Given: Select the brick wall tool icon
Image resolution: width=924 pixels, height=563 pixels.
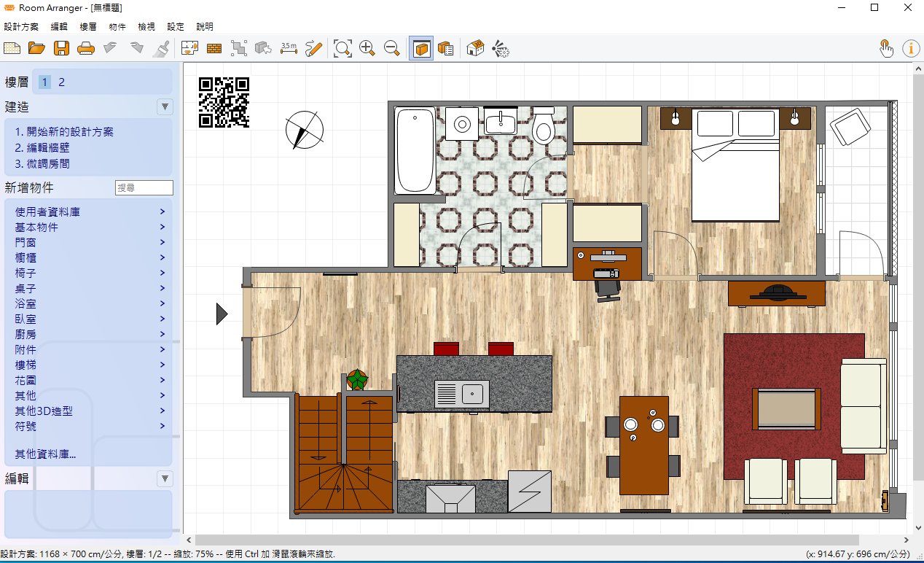Looking at the screenshot, I should pos(214,49).
